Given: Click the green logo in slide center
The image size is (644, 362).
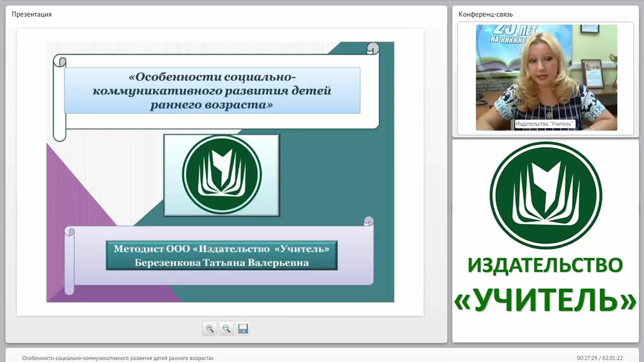Looking at the screenshot, I should (222, 174).
